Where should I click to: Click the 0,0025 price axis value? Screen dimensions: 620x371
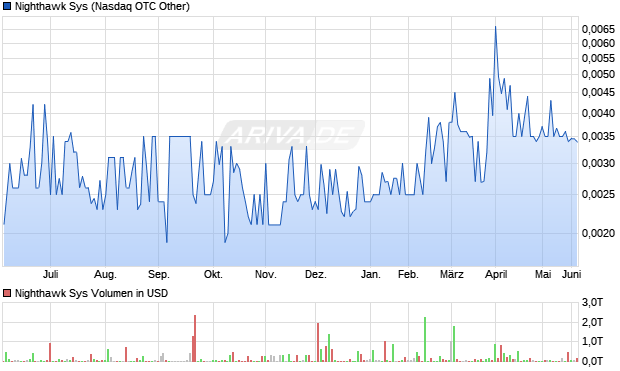(598, 194)
